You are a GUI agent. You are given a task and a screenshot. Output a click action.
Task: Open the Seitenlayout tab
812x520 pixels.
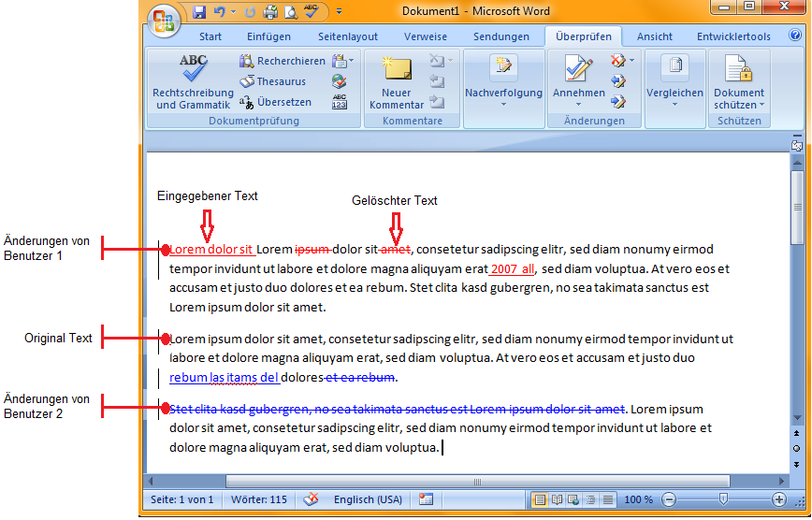(x=348, y=36)
